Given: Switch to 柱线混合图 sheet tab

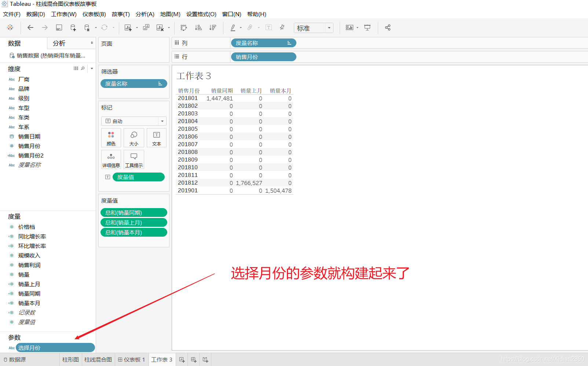Looking at the screenshot, I should [x=98, y=360].
